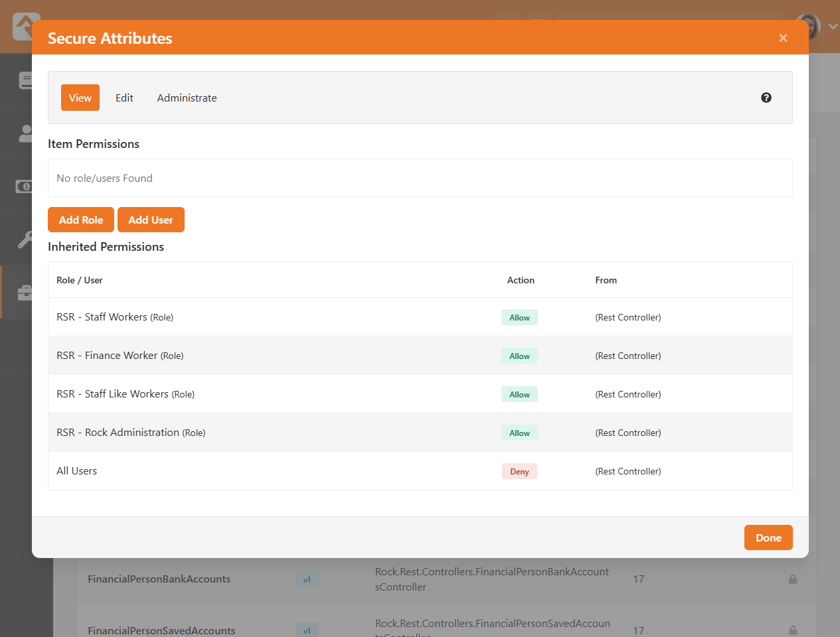840x637 pixels.
Task: Switch to the Edit permissions tab
Action: click(124, 98)
